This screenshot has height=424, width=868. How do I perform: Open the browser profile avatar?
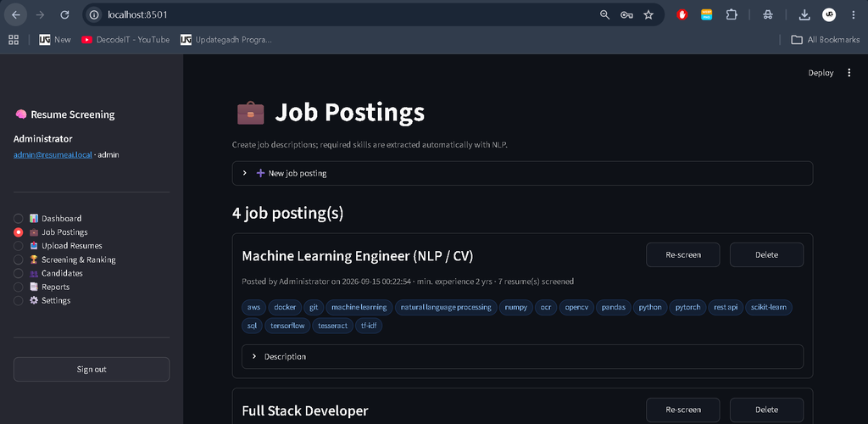(829, 15)
